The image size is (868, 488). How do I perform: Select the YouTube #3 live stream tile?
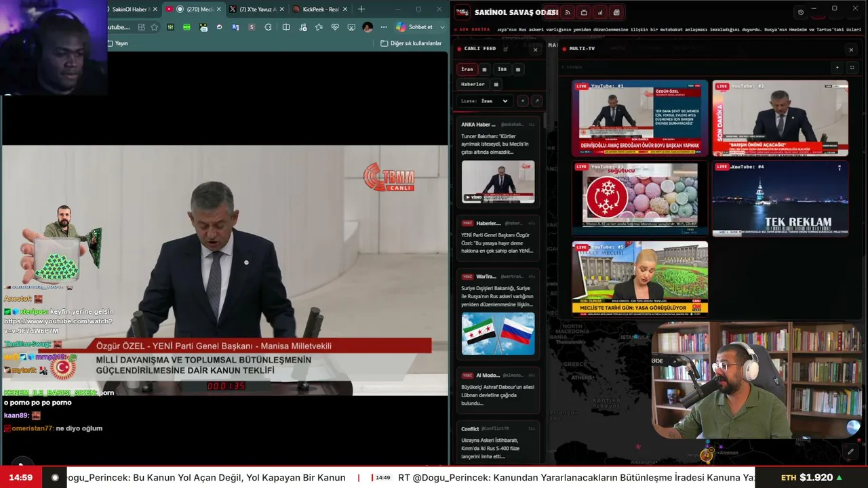[x=639, y=199]
